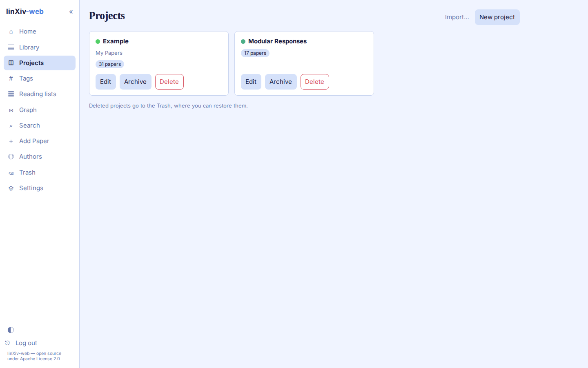The height and width of the screenshot is (368, 588).
Task: Click the '17 papers' badge
Action: tap(255, 53)
